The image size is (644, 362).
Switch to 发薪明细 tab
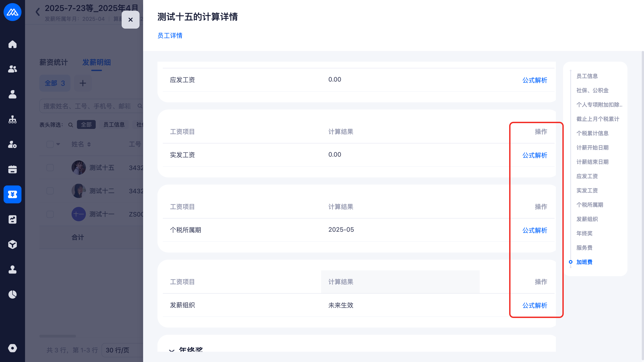tap(97, 63)
